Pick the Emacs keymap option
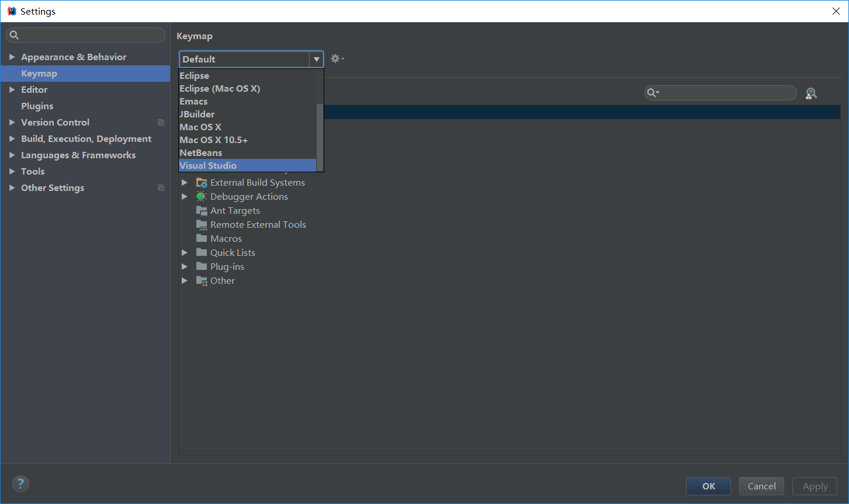 [247, 102]
